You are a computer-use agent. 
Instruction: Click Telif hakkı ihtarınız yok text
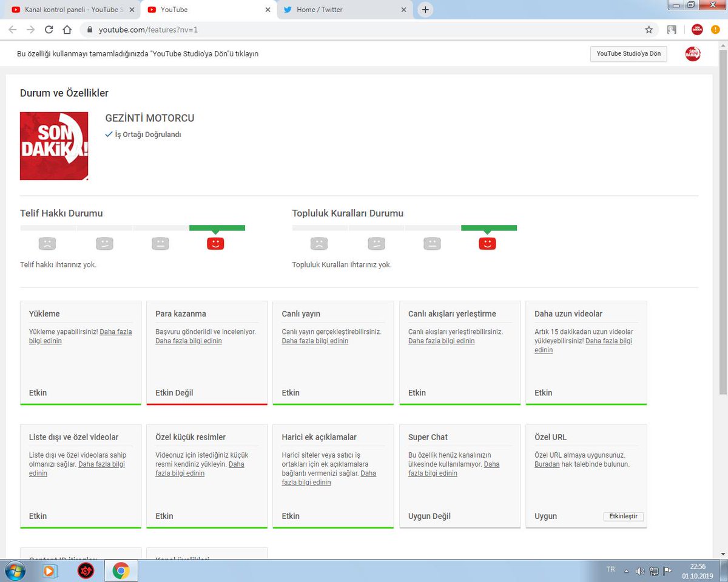tap(58, 265)
